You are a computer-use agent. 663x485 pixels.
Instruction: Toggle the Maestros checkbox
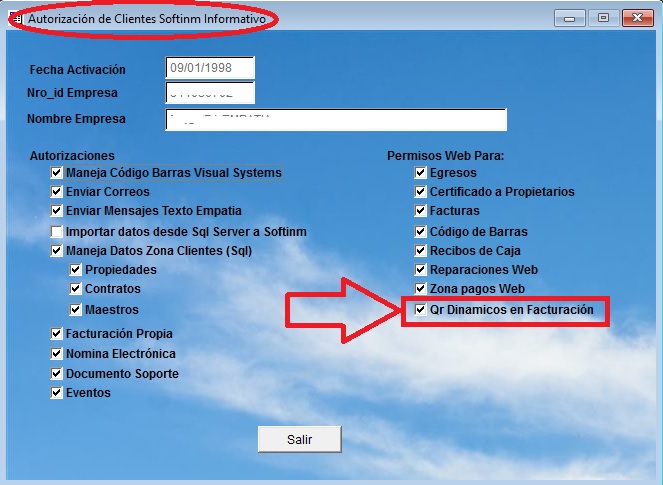(x=75, y=310)
